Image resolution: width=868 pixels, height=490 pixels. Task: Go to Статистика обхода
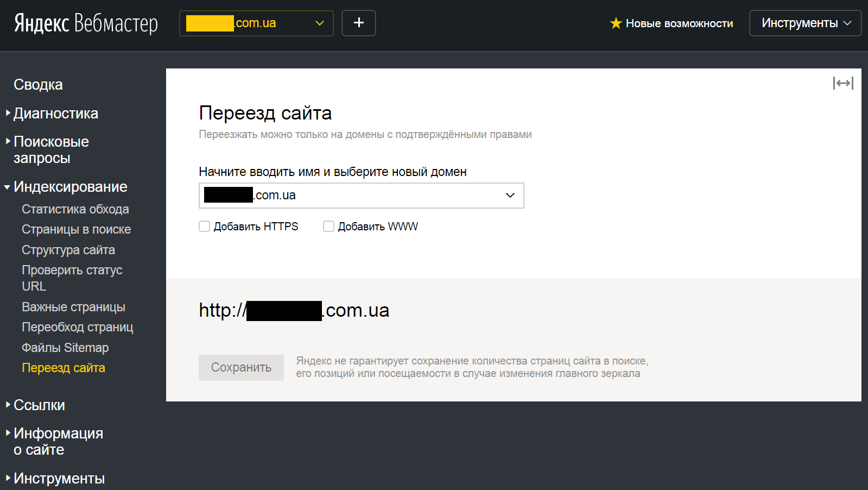tap(75, 209)
